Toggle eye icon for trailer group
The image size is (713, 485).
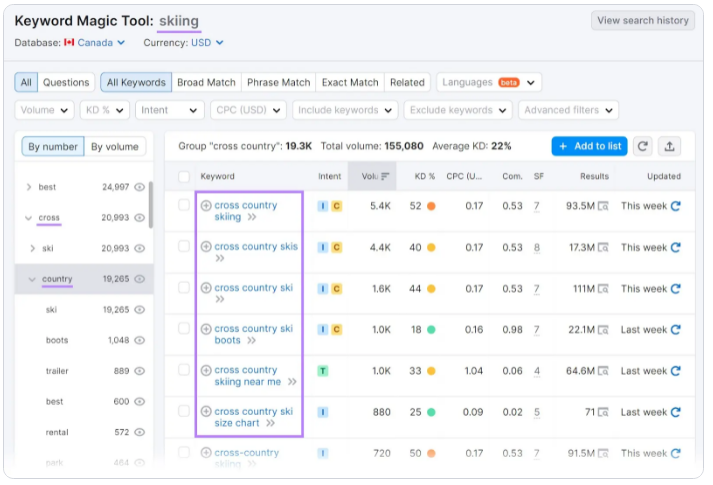(140, 371)
